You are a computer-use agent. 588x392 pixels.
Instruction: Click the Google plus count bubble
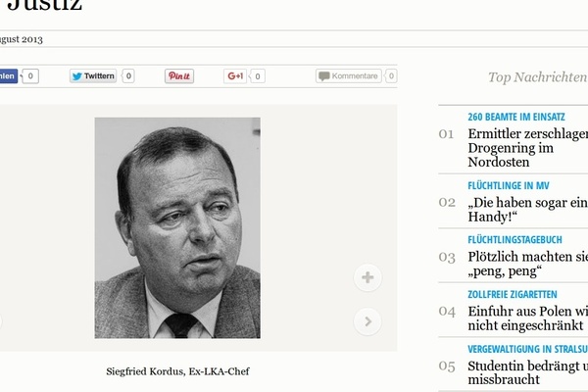(258, 76)
